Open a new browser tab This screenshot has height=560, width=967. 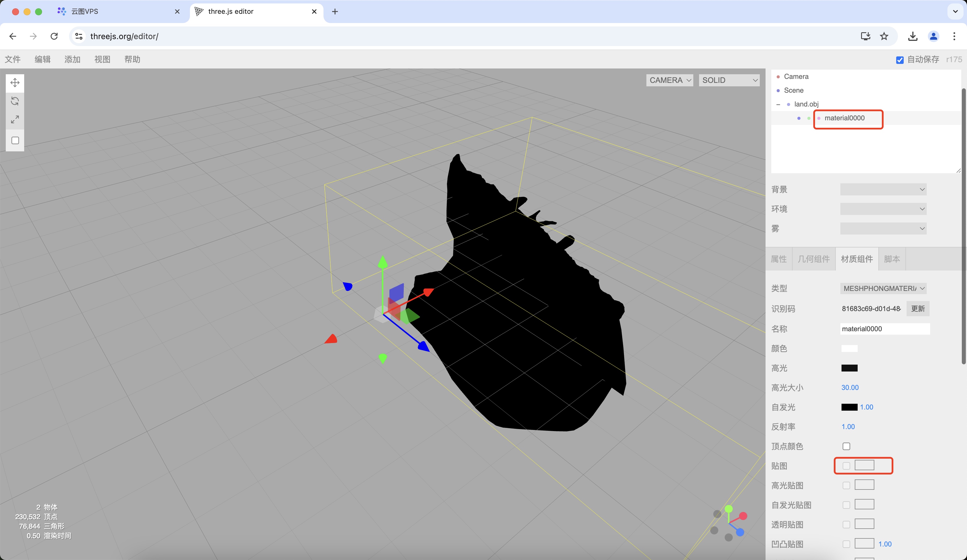tap(335, 12)
